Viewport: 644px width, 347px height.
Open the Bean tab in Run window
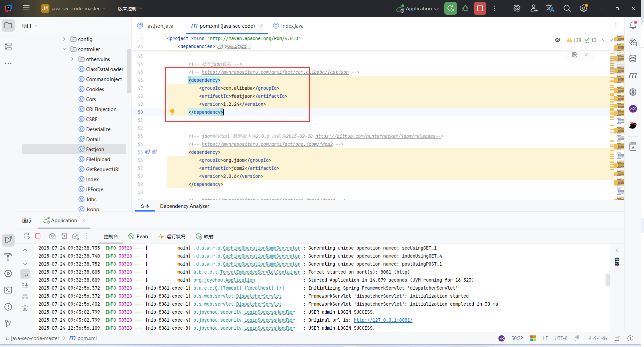[138, 236]
